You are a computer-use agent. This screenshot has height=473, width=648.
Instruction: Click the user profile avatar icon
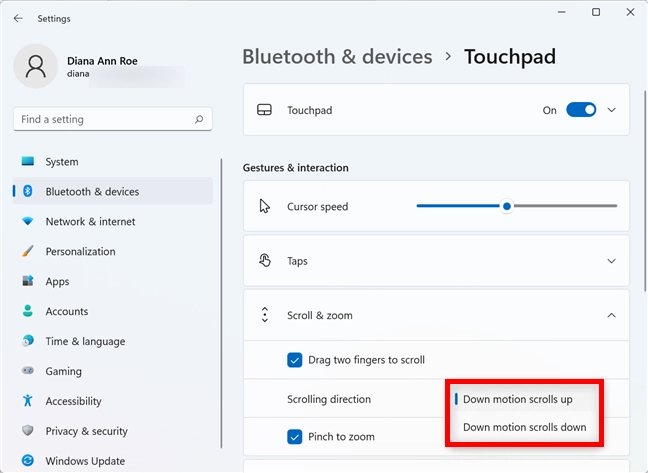pyautogui.click(x=36, y=66)
